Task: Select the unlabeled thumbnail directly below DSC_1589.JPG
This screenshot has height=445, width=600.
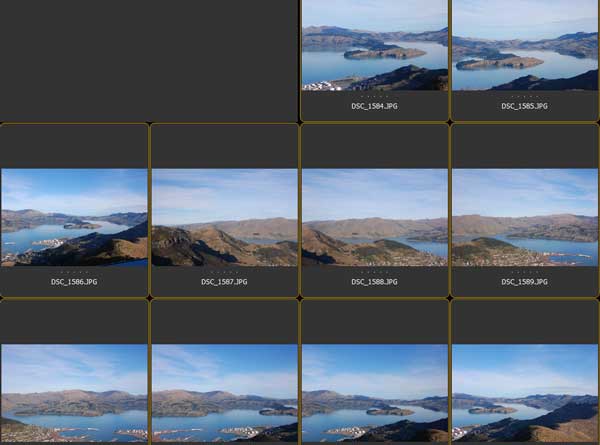Action: (525, 393)
